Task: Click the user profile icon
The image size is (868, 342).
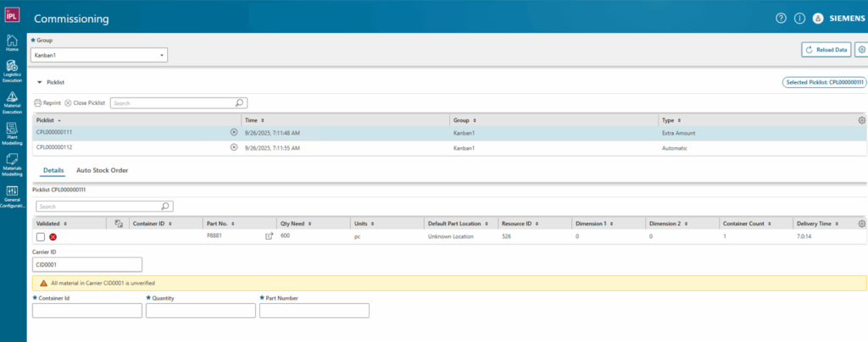Action: tap(819, 18)
